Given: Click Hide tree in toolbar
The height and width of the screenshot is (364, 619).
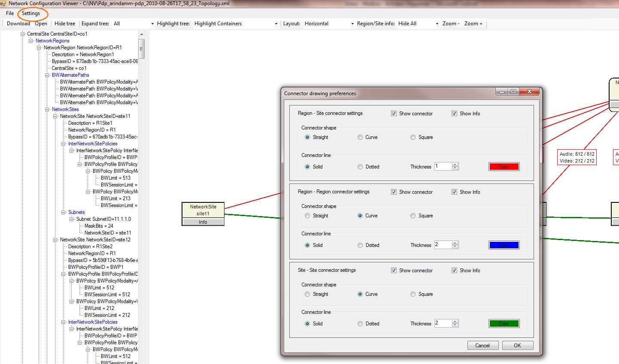Looking at the screenshot, I should click(65, 24).
